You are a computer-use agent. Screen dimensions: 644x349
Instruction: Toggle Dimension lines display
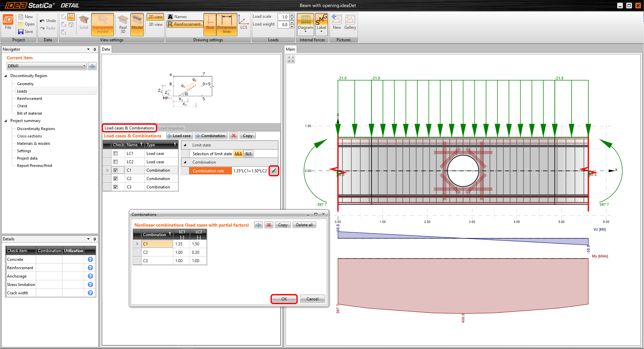tap(227, 24)
